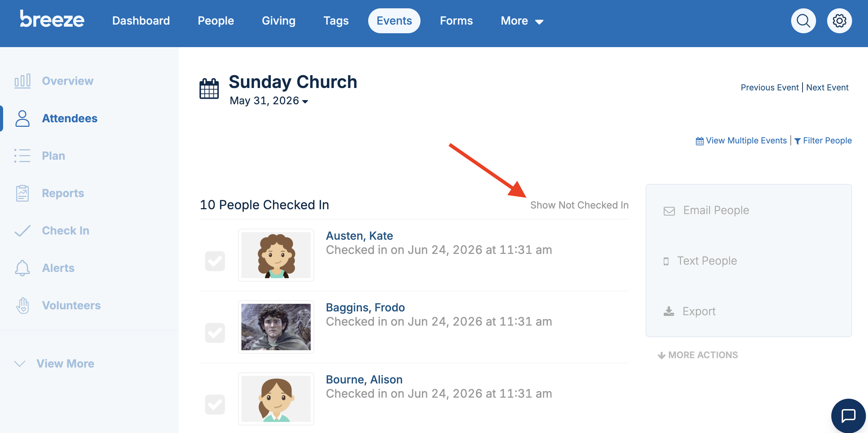868x433 pixels.
Task: Click the Sunday Church event title
Action: point(293,82)
